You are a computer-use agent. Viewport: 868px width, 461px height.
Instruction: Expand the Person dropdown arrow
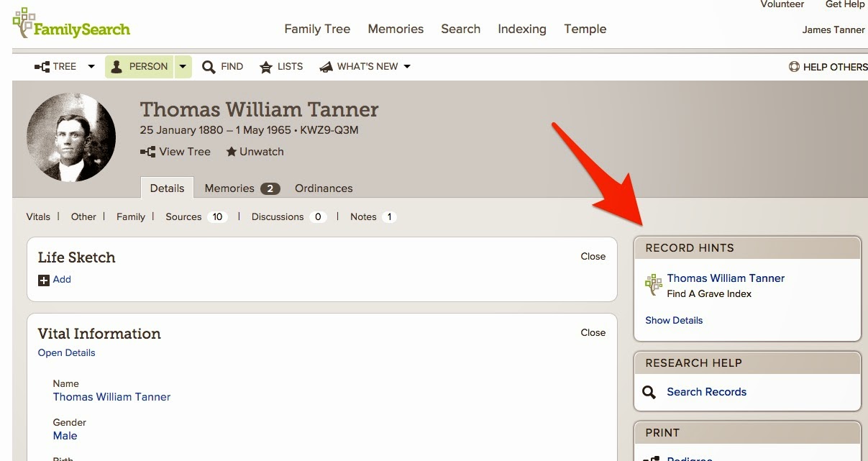click(x=183, y=67)
